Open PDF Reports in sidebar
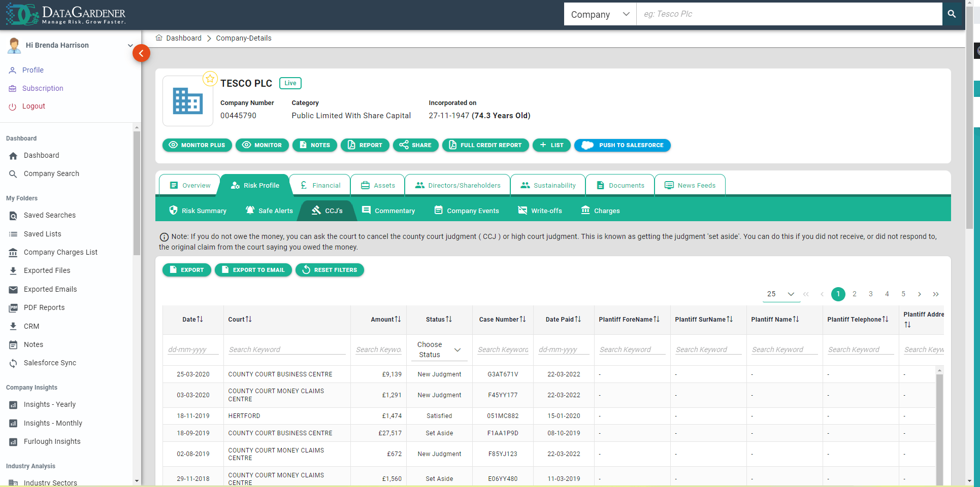This screenshot has width=980, height=487. point(44,307)
